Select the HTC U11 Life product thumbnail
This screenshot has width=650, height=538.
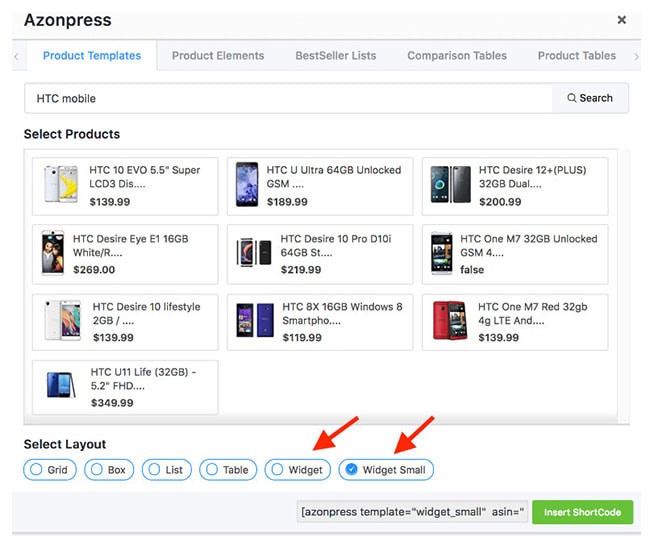[61, 386]
